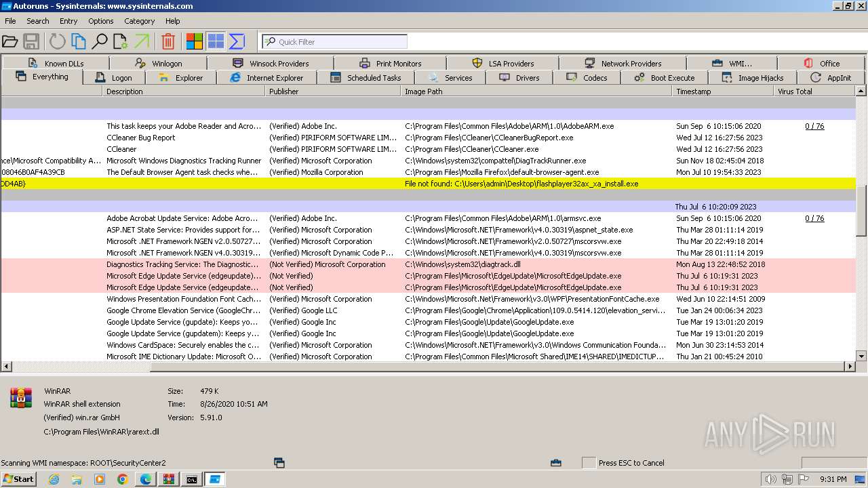Viewport: 868px width, 488px height.
Task: Select the Windows CardSpace row
Action: 428,345
